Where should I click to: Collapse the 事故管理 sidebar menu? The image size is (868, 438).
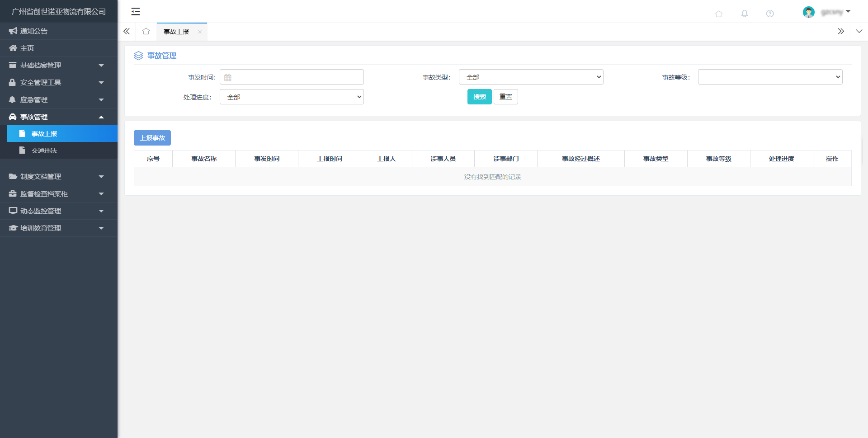[x=59, y=117]
